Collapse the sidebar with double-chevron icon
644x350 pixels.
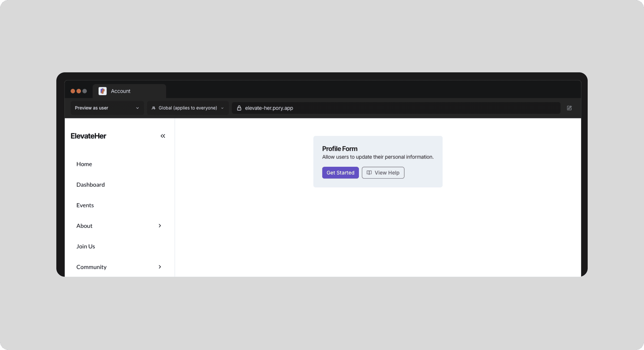click(163, 136)
